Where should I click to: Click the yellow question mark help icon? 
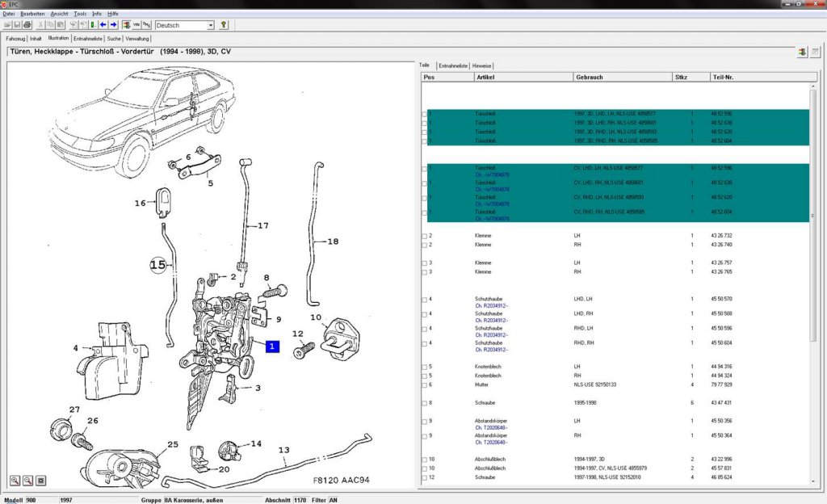coord(224,25)
